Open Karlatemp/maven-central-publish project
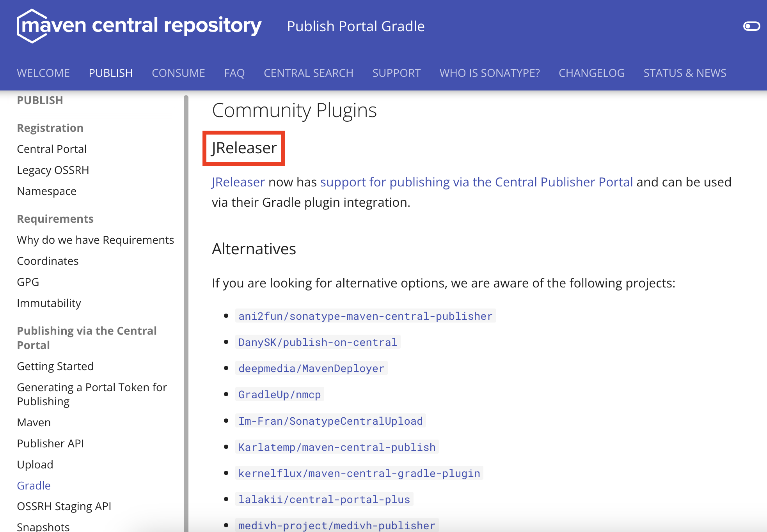This screenshot has width=767, height=532. (x=337, y=447)
